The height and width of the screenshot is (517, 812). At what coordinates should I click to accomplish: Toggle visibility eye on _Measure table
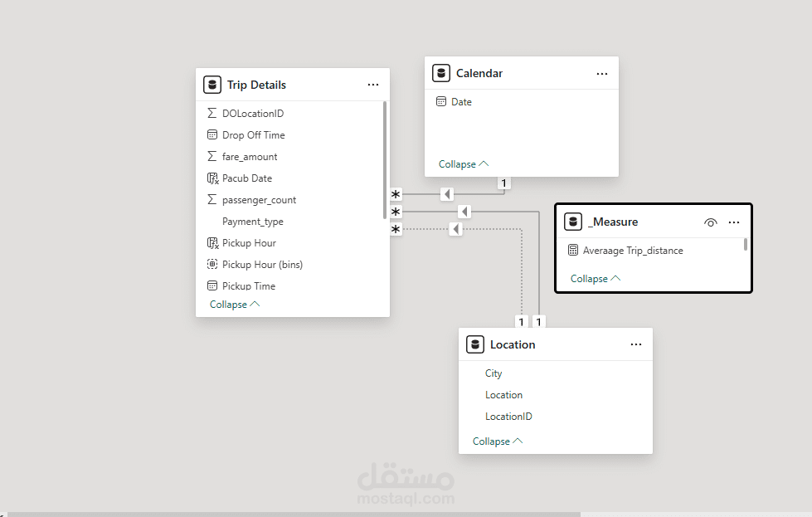[710, 222]
